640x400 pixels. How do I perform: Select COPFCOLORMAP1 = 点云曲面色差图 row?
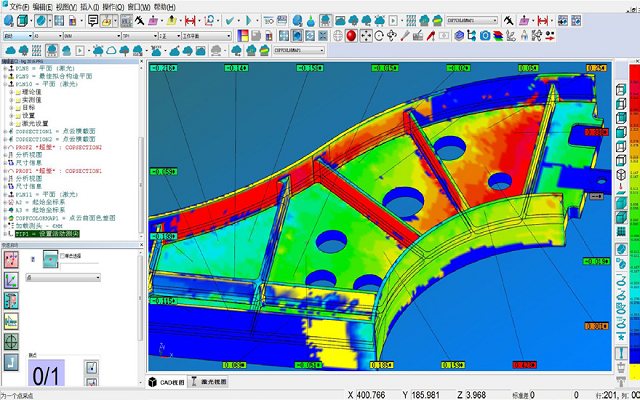coord(65,218)
